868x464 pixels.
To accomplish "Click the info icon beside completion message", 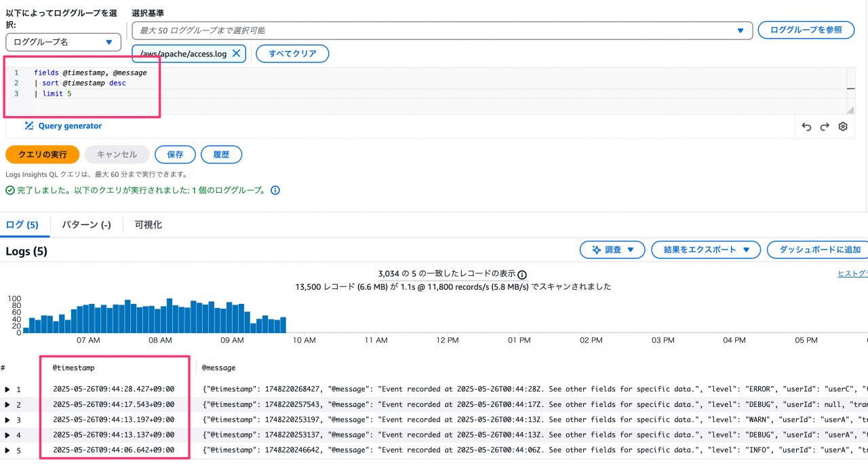I will 275,191.
